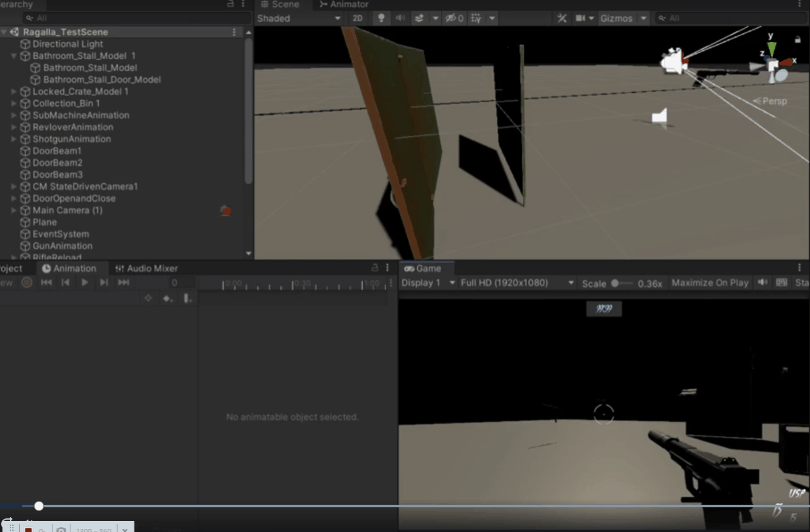Open Ragalla_TestScene row options menu
This screenshot has width=810, height=532.
234,32
